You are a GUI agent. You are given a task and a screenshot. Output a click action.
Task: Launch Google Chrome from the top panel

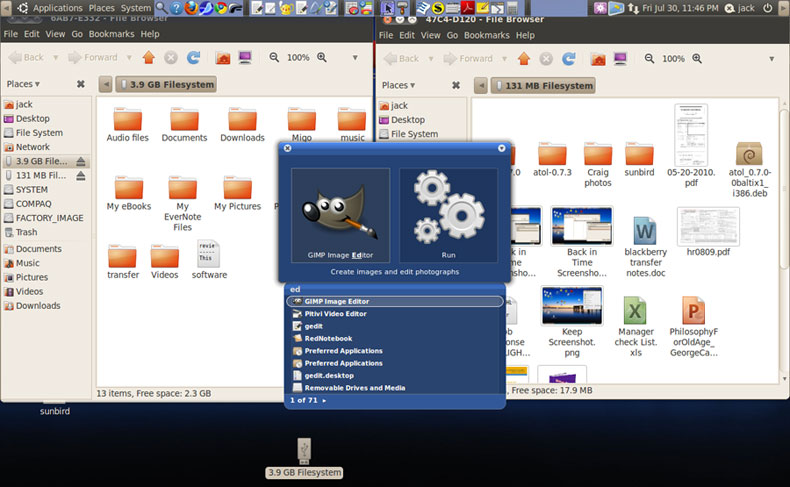221,8
